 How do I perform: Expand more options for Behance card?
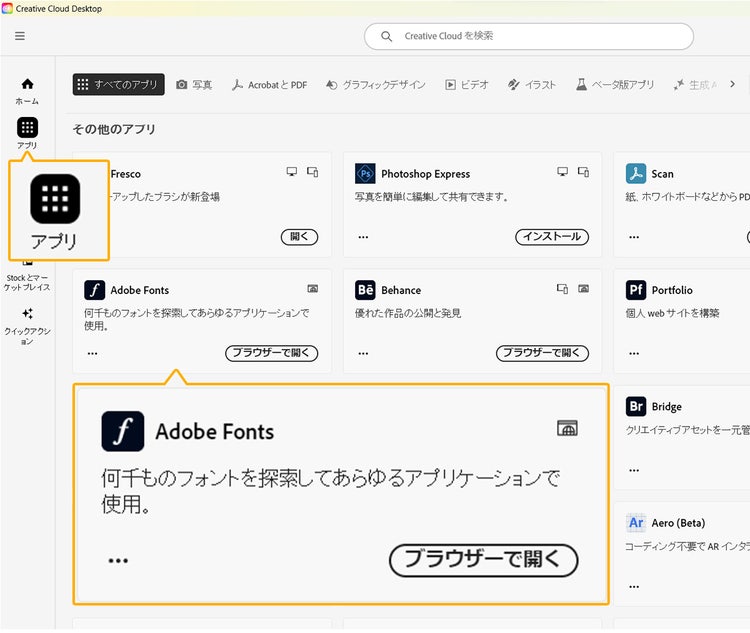coord(363,353)
